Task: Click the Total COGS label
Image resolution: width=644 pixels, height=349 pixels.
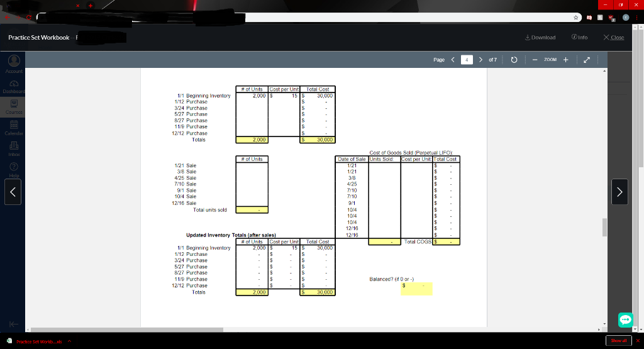Action: [418, 242]
